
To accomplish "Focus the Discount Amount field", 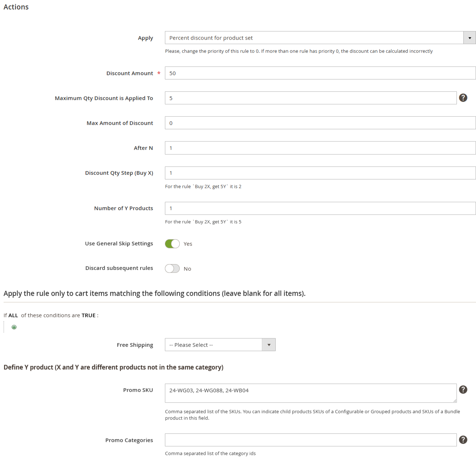I will click(x=320, y=73).
